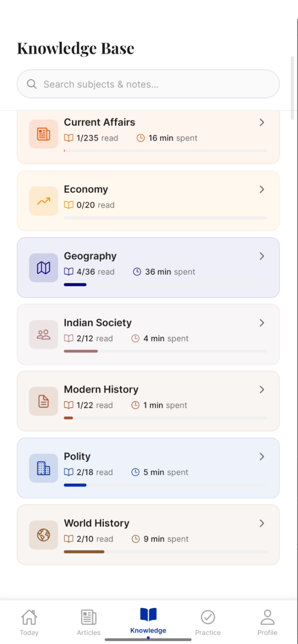Viewport: 298px width, 644px height.
Task: Focus the Search subjects & notes field
Action: coord(148,84)
